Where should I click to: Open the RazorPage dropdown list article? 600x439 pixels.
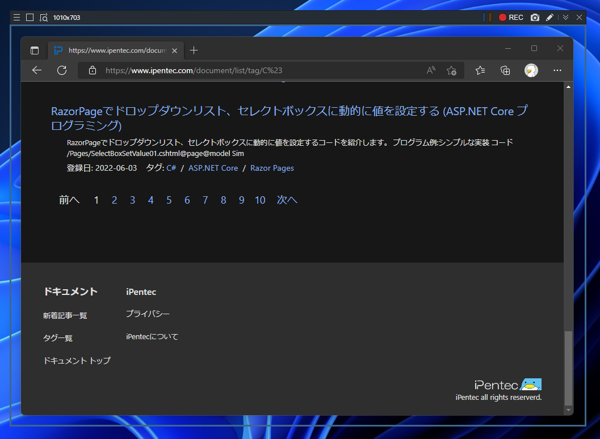[289, 118]
